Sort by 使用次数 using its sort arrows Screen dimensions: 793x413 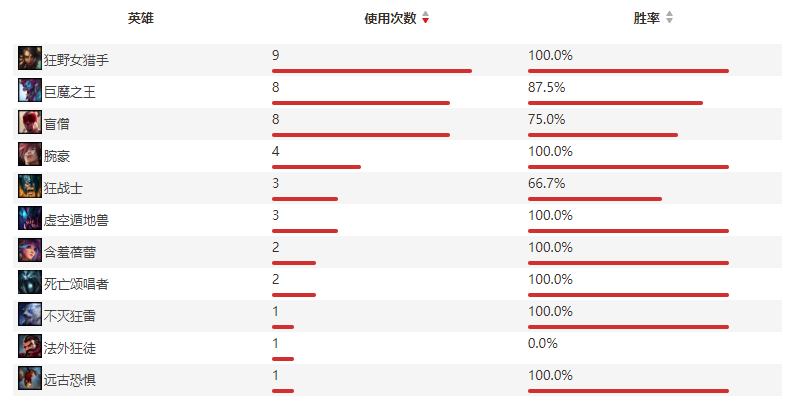coord(425,18)
